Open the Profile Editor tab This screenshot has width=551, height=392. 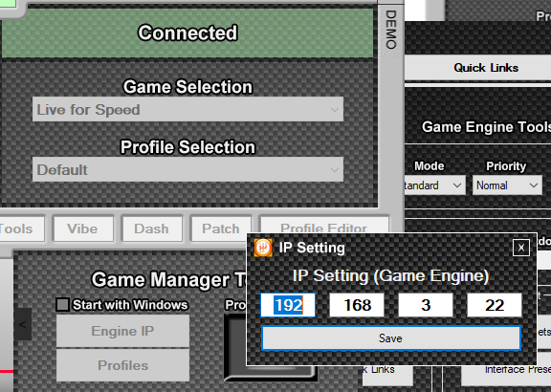tap(324, 225)
